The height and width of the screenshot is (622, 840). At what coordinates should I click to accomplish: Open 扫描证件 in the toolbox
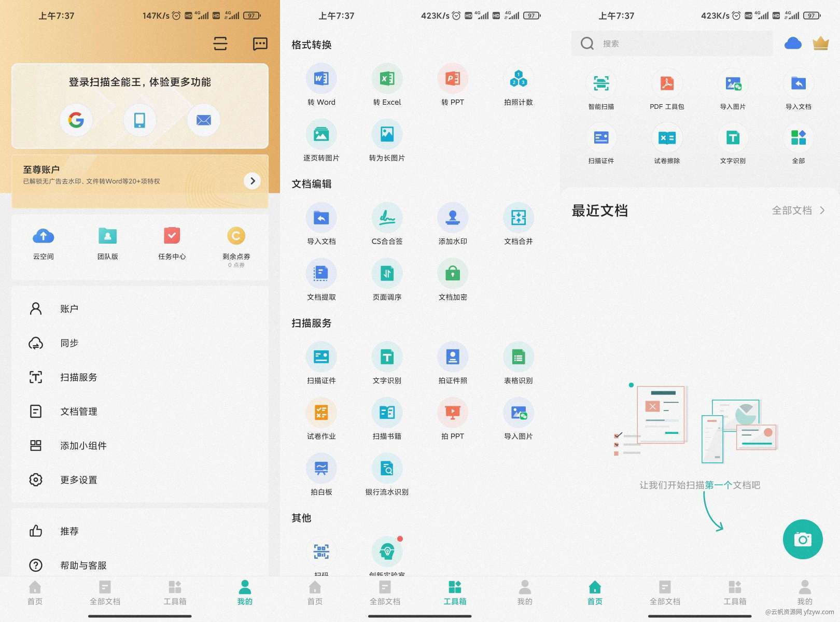point(321,363)
